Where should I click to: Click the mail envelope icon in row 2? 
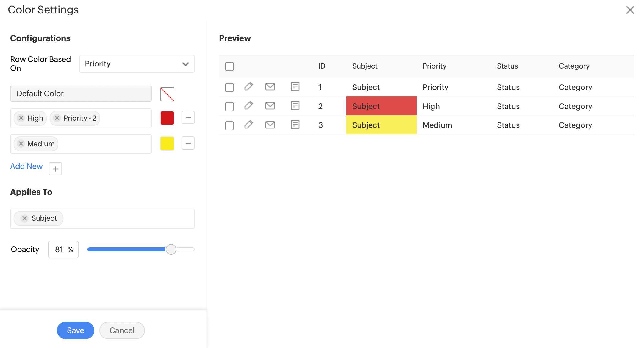(x=270, y=106)
